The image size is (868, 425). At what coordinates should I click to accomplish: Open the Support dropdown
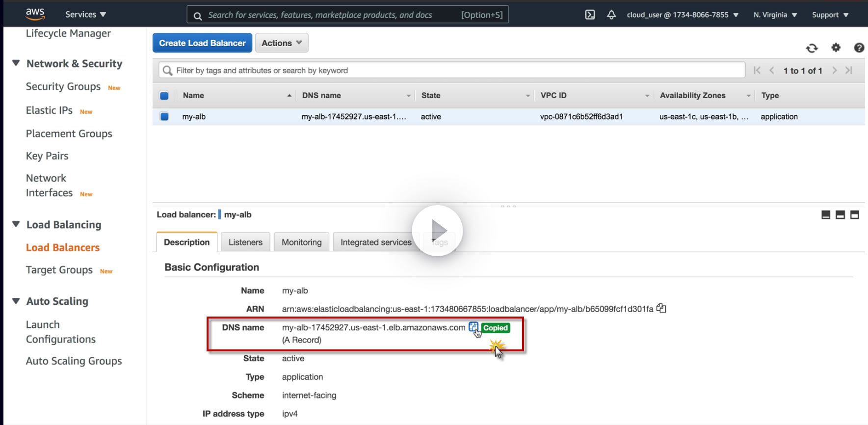pos(830,15)
